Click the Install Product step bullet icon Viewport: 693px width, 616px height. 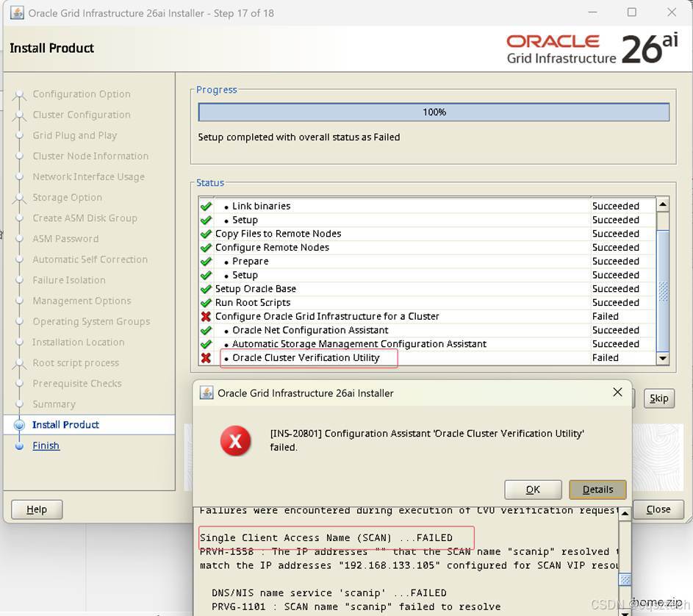coord(19,425)
